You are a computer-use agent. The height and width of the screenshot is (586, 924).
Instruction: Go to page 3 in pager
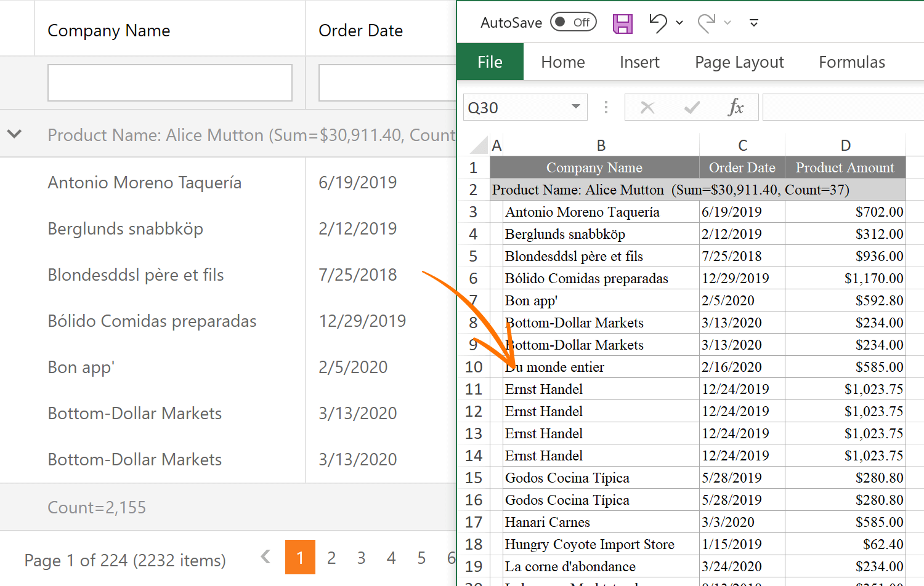point(361,558)
